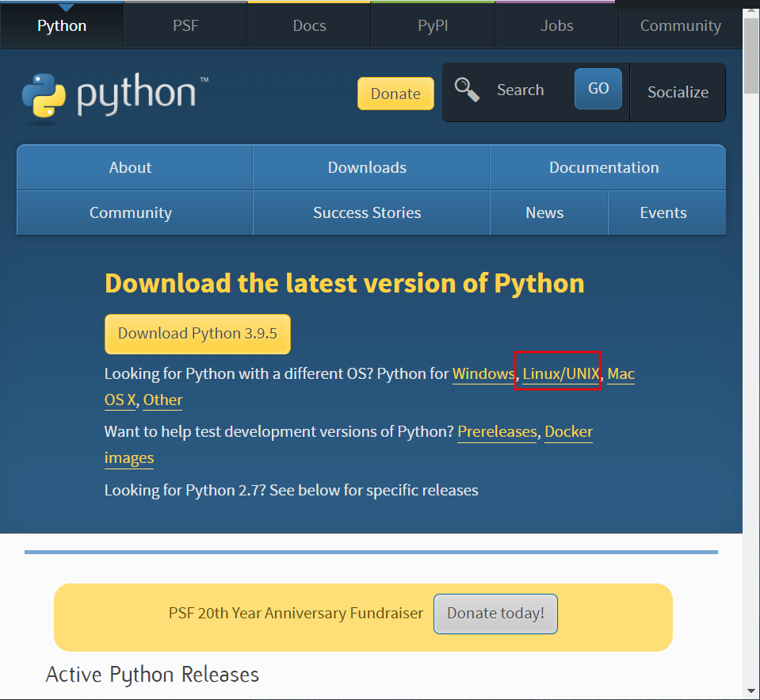The image size is (760, 700).
Task: Click Download Python 3.9.5 button
Action: pyautogui.click(x=198, y=334)
